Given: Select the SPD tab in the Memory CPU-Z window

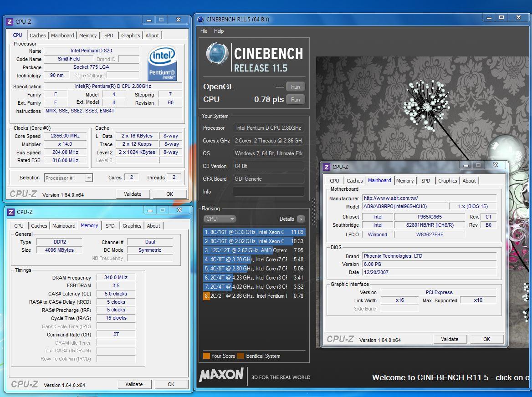Looking at the screenshot, I should (x=110, y=226).
